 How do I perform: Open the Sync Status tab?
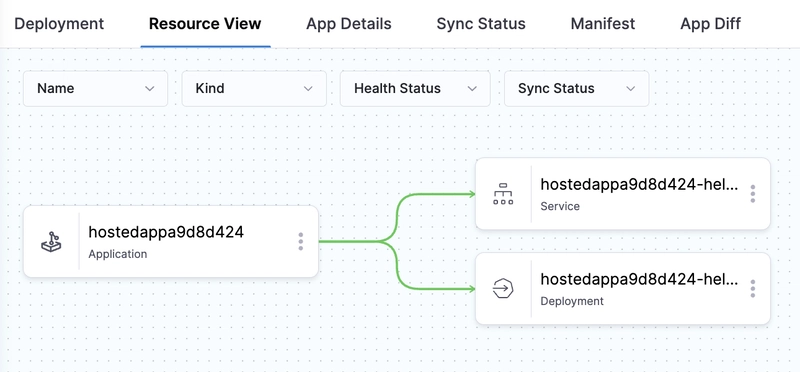pos(481,23)
